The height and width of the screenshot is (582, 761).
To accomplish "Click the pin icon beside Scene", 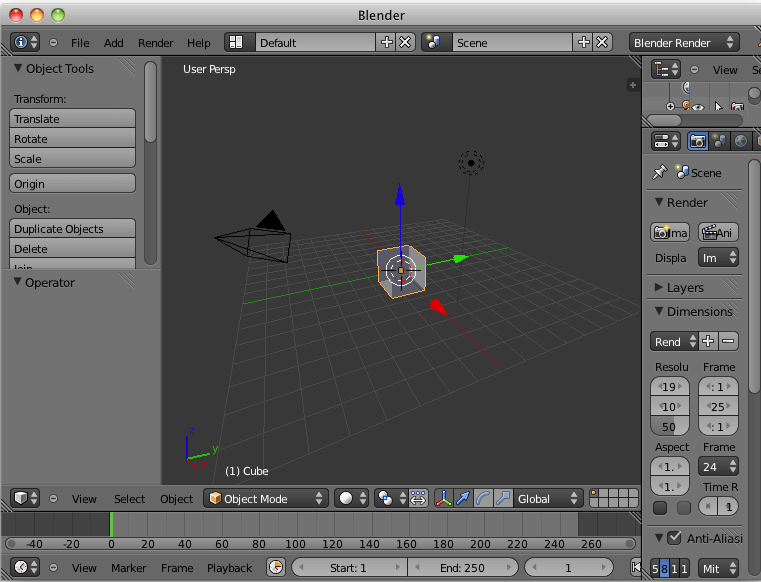I will click(x=658, y=173).
